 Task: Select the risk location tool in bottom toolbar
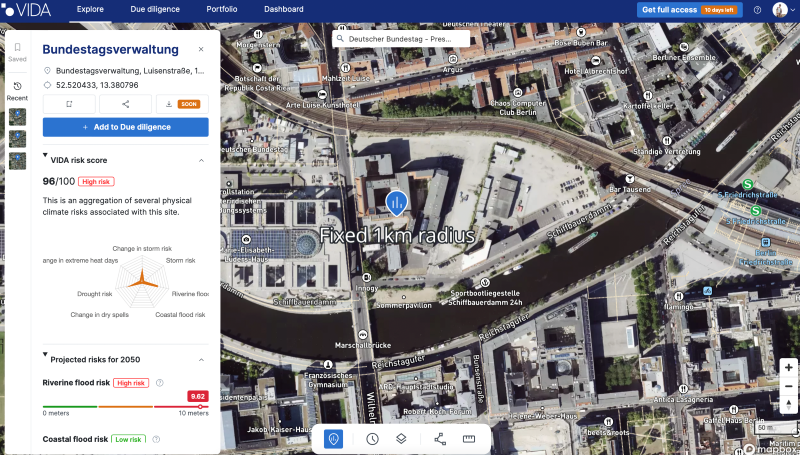tap(333, 439)
